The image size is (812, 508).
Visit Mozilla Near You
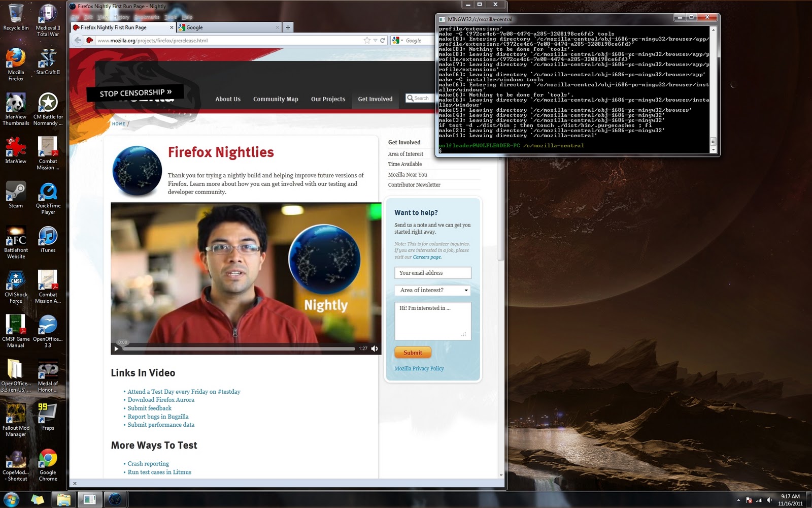tap(408, 175)
